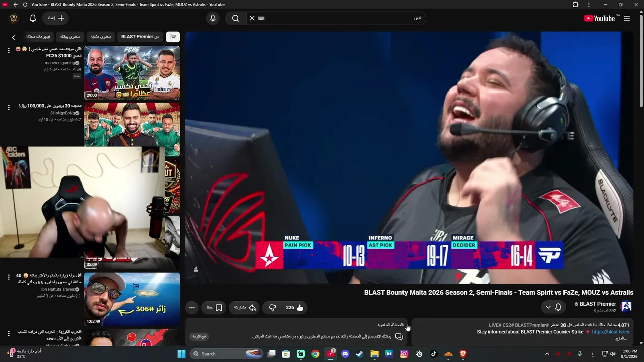
Task: Open Google Chrome from taskbar
Action: pyautogui.click(x=315, y=354)
